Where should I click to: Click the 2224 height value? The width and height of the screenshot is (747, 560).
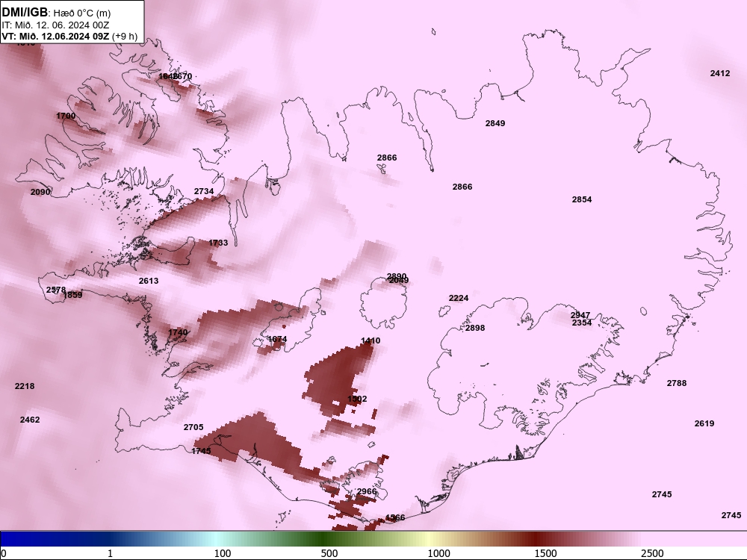coord(459,298)
